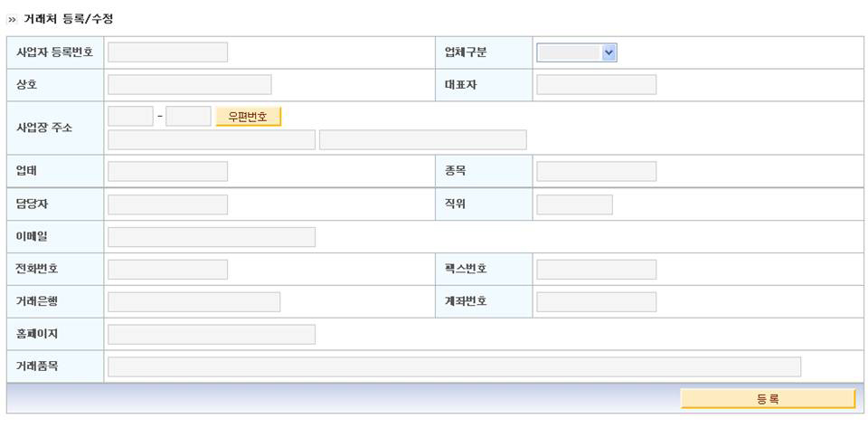Screen dimensions: 868x428
Task: Open the 업체구분 dropdown arrow
Action: click(x=609, y=52)
